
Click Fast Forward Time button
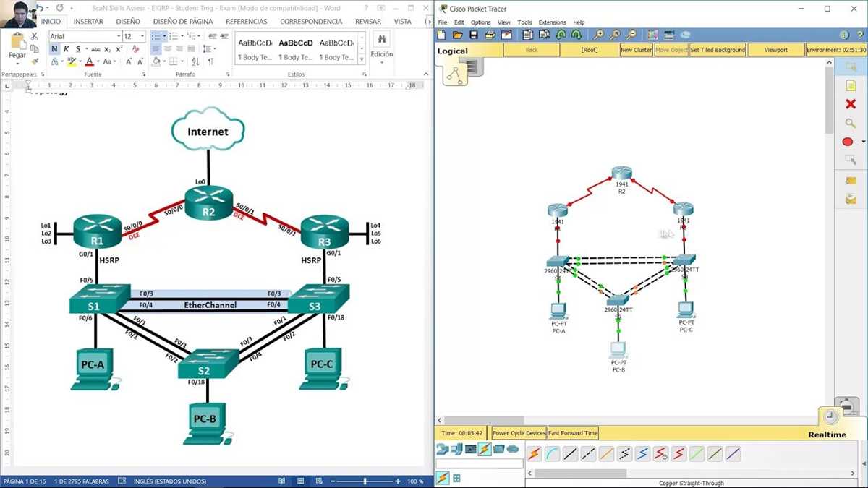point(573,433)
